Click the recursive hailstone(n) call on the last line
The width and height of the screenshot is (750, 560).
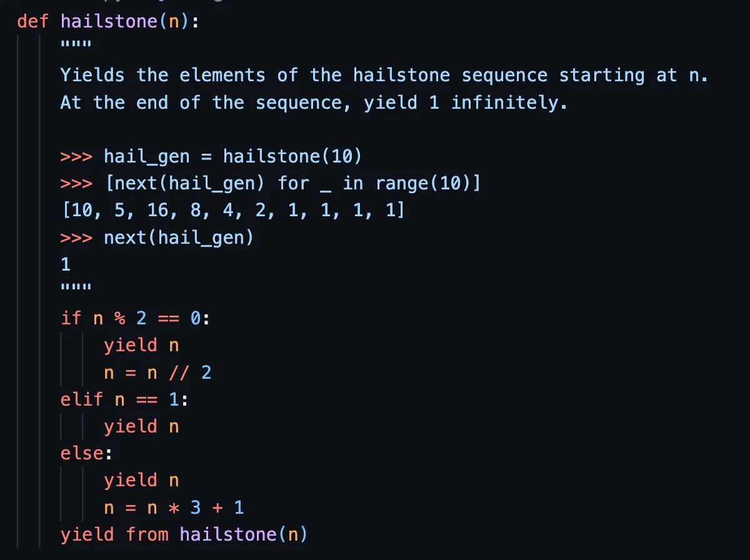244,534
